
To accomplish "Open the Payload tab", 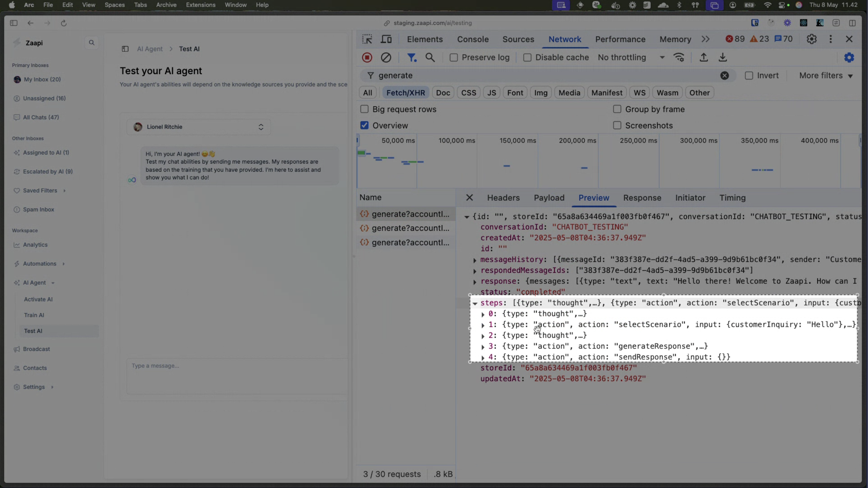I will 549,197.
